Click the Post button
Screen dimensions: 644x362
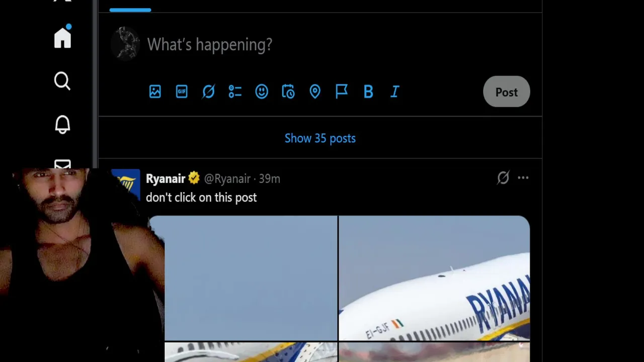point(507,92)
